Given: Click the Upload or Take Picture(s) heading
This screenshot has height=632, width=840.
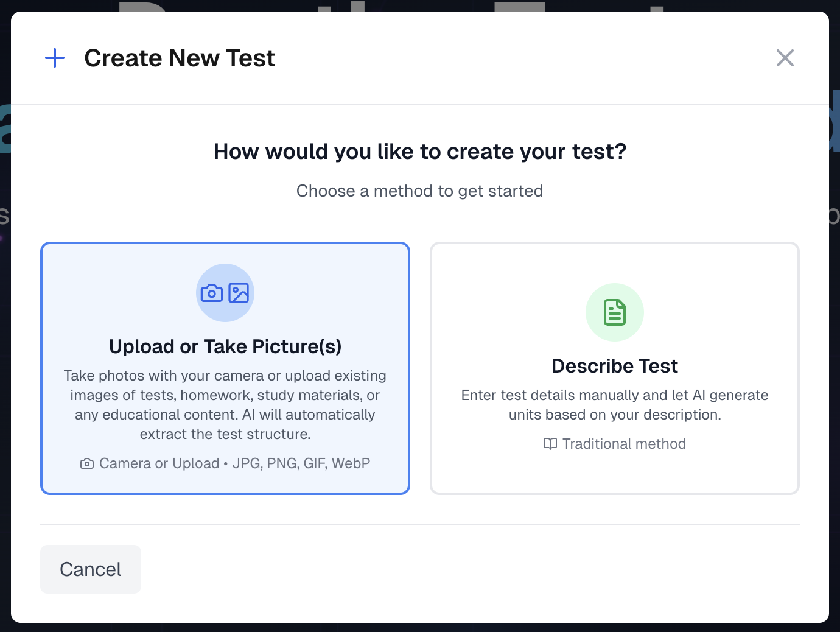Looking at the screenshot, I should (x=225, y=346).
